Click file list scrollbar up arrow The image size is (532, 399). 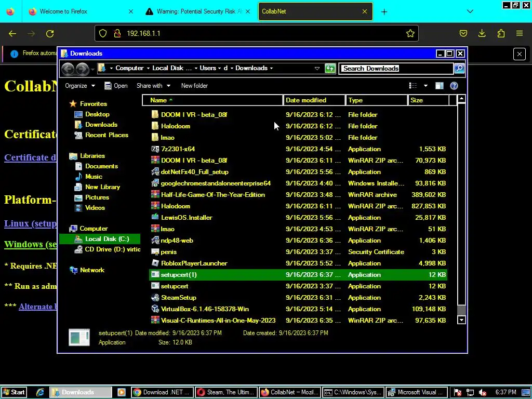[x=461, y=99]
